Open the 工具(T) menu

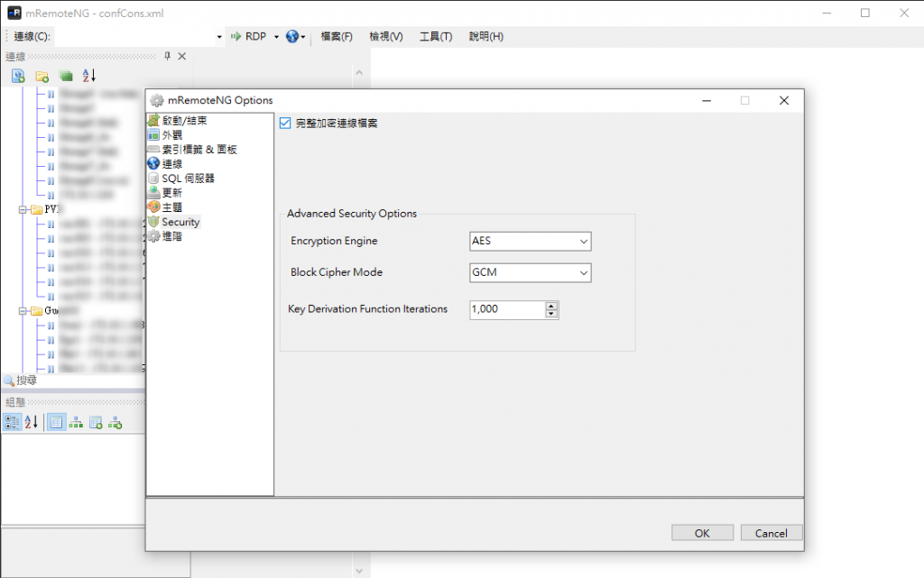436,36
